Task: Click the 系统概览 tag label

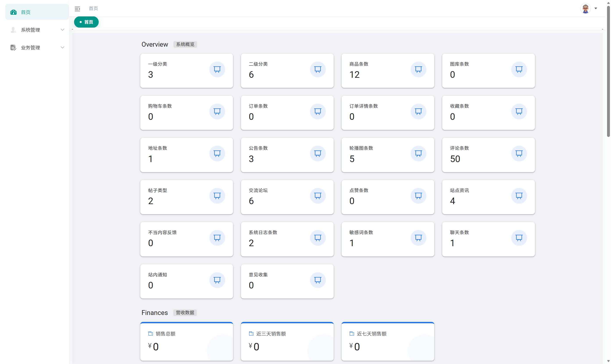Action: pyautogui.click(x=185, y=44)
